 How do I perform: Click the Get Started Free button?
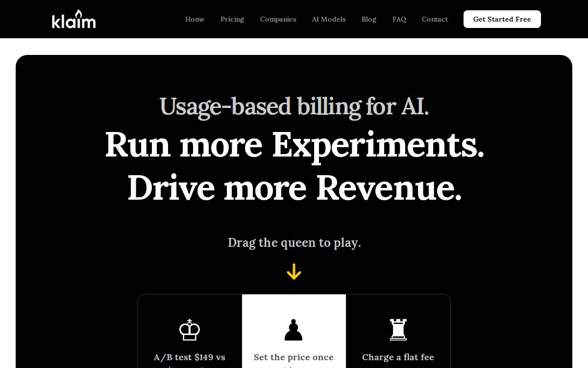pyautogui.click(x=502, y=19)
